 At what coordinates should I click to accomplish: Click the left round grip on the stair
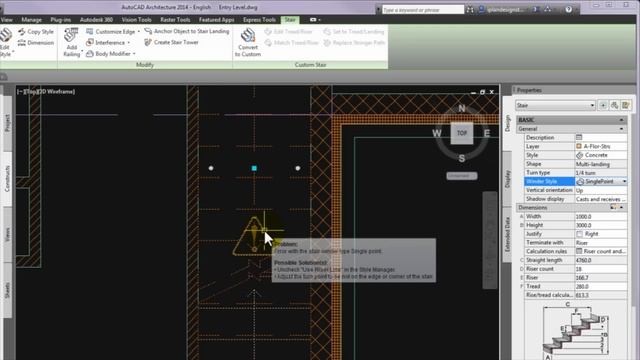point(211,168)
